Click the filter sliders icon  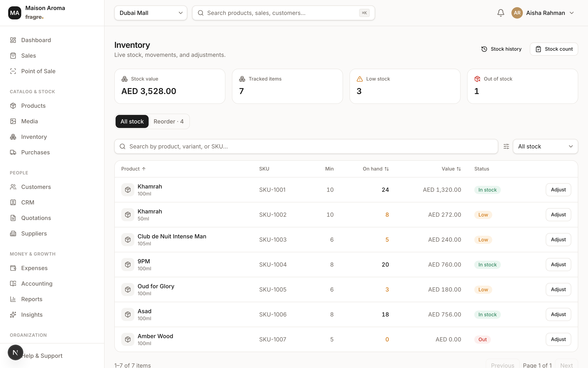506,146
